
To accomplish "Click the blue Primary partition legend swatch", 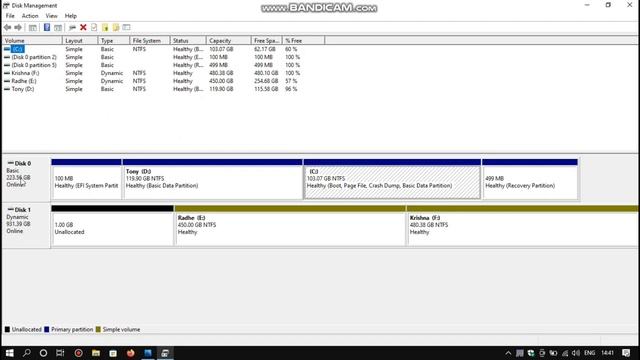I will (47, 329).
